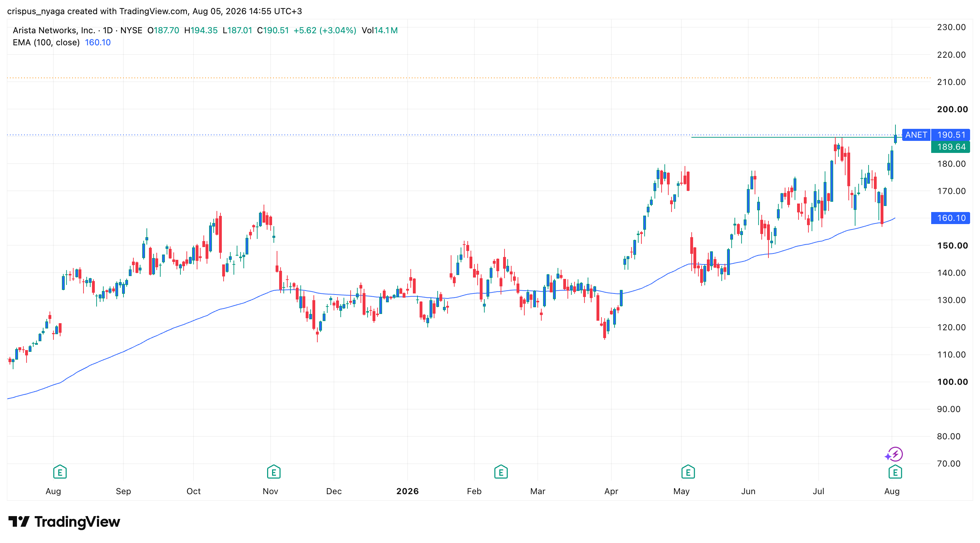
Task: Click the Mar label on the time axis
Action: pos(537,491)
